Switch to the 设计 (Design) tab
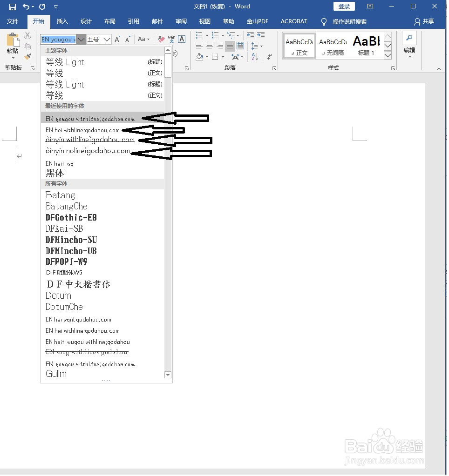The width and height of the screenshot is (449, 476). (x=86, y=21)
